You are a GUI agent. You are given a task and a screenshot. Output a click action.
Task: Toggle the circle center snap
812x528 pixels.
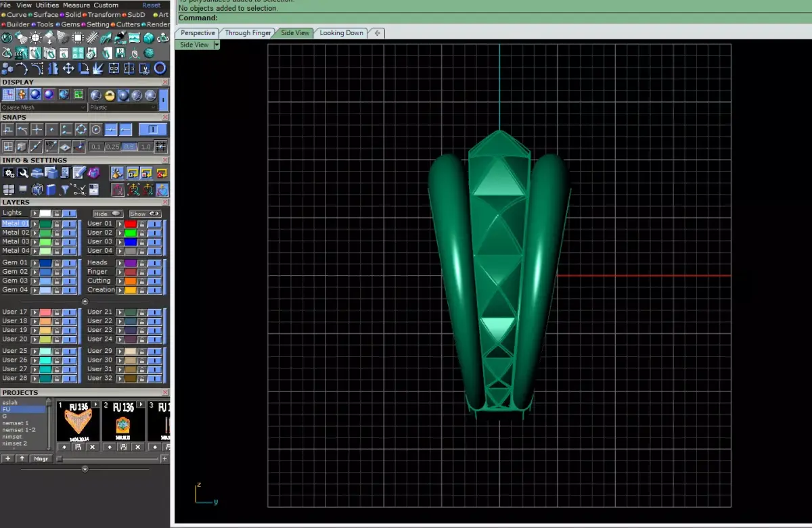pos(95,129)
